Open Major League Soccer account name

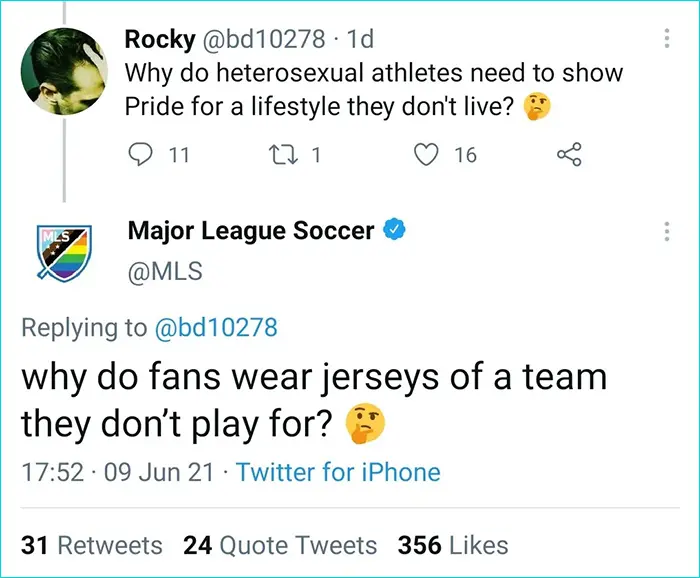pyautogui.click(x=251, y=231)
